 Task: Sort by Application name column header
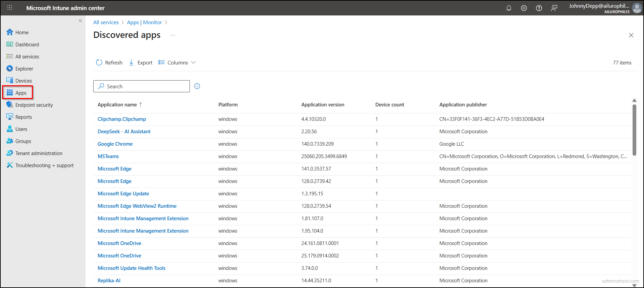(117, 105)
